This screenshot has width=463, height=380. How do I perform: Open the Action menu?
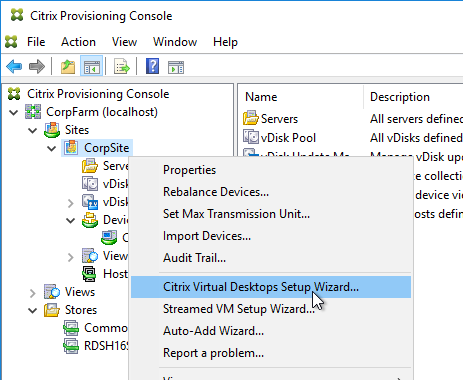pyautogui.click(x=78, y=42)
